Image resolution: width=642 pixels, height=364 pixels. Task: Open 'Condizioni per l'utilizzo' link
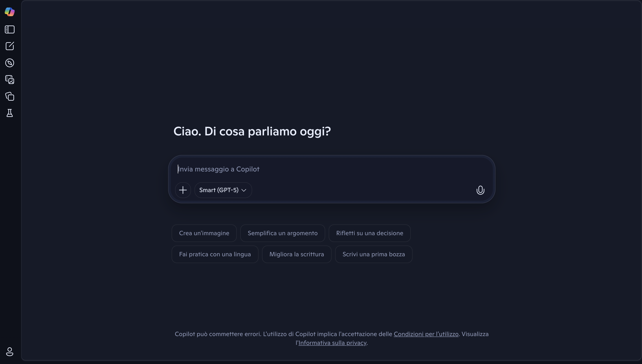click(x=426, y=334)
